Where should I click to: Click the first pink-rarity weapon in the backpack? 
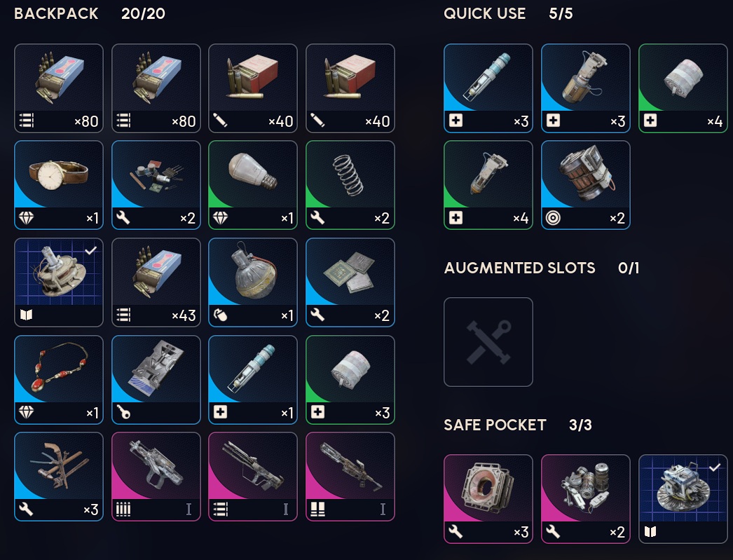tap(156, 477)
